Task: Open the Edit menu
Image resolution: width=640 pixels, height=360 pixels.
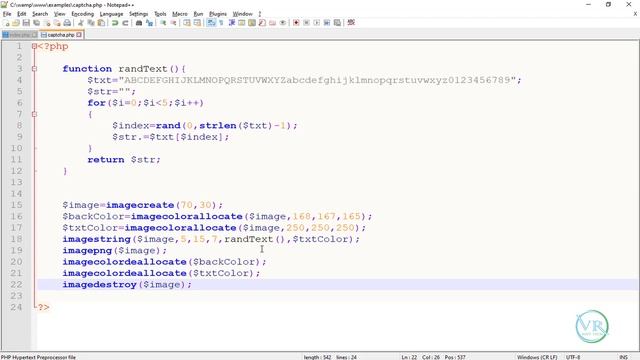Action: [22, 14]
